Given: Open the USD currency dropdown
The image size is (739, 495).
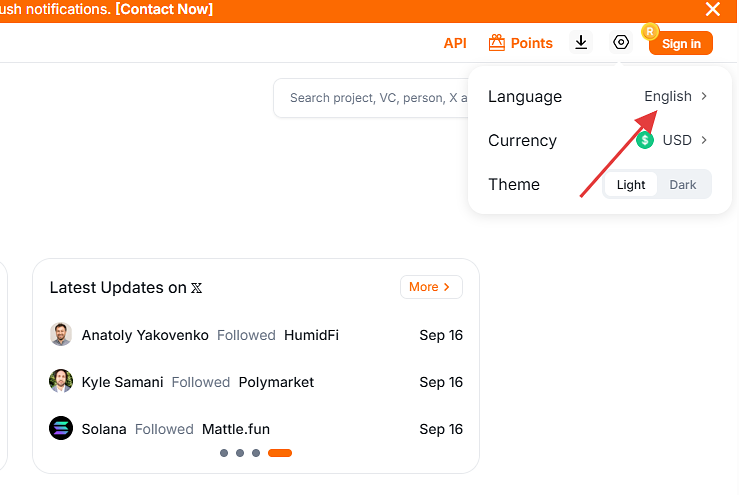Looking at the screenshot, I should [x=684, y=140].
